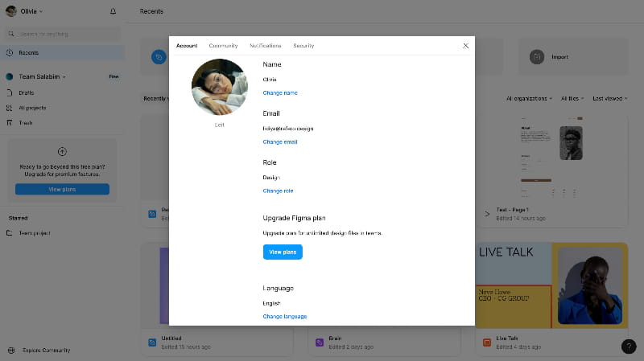
Task: Click the Untitled file name
Action: (x=171, y=338)
